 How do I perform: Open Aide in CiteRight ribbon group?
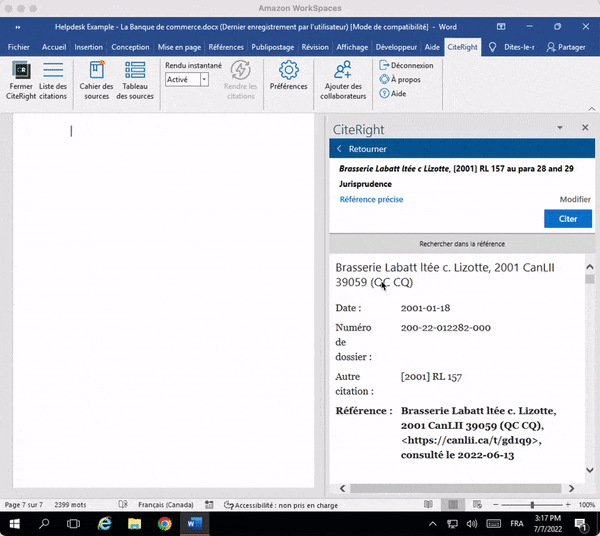click(x=393, y=93)
